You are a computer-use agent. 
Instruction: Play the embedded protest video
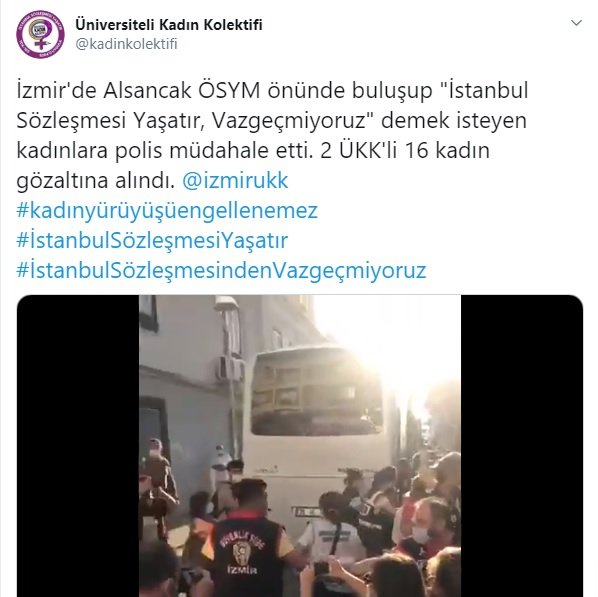[300, 446]
